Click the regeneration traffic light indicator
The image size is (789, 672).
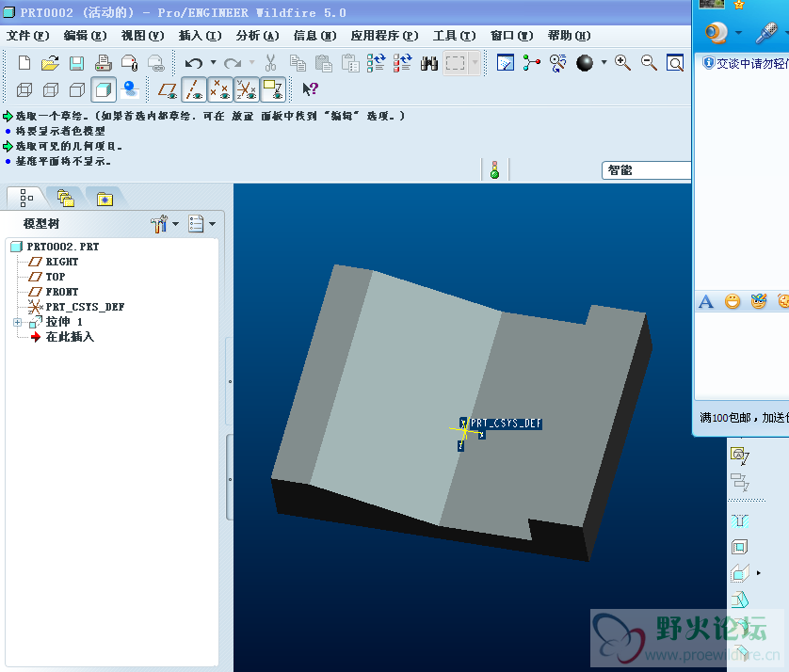click(494, 170)
